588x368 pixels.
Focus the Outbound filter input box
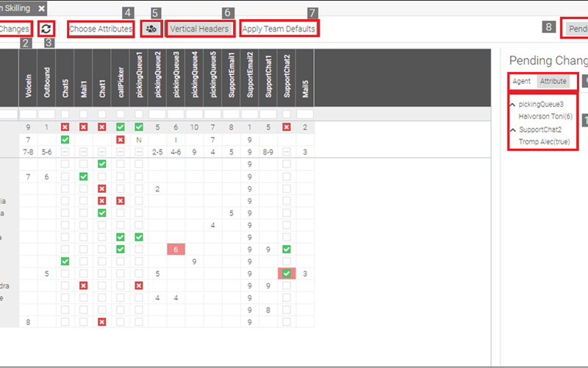point(46,114)
